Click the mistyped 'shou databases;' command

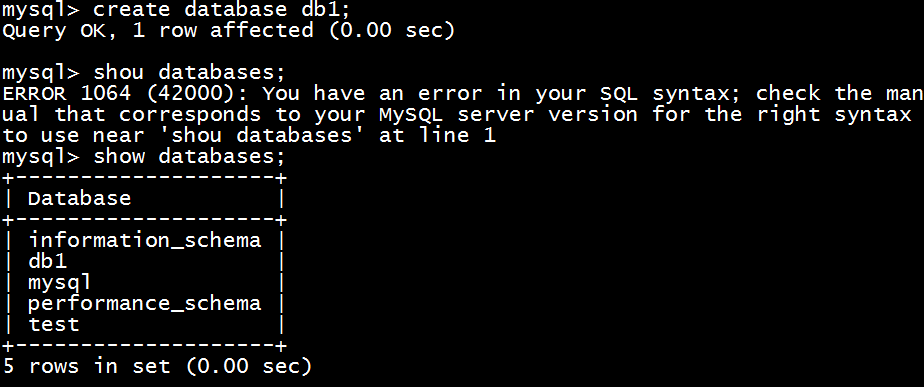(189, 73)
